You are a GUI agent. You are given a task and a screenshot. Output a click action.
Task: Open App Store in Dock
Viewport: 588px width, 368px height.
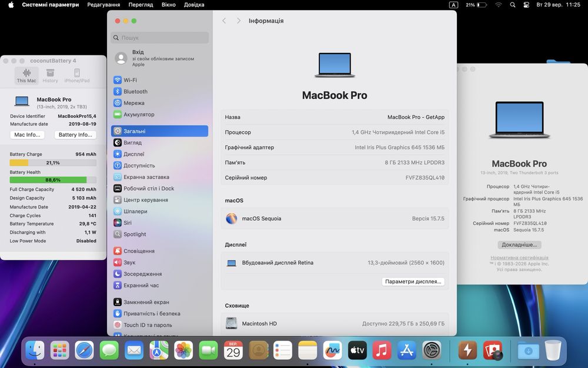tap(406, 350)
